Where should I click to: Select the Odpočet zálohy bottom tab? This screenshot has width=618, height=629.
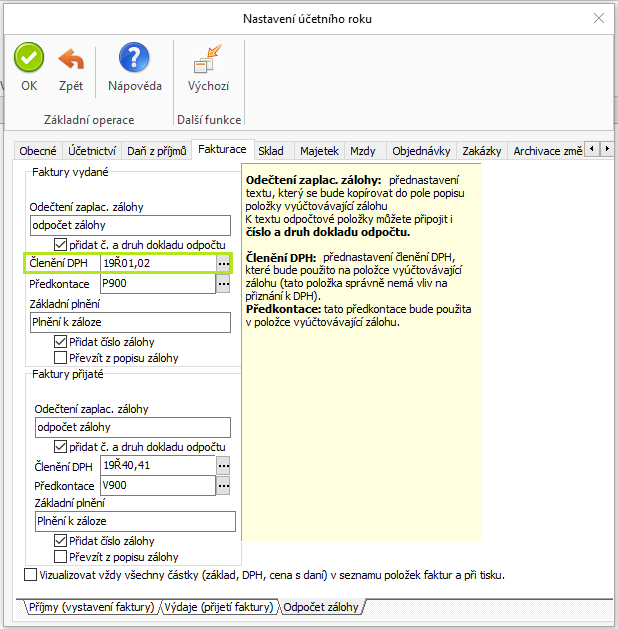click(321, 607)
